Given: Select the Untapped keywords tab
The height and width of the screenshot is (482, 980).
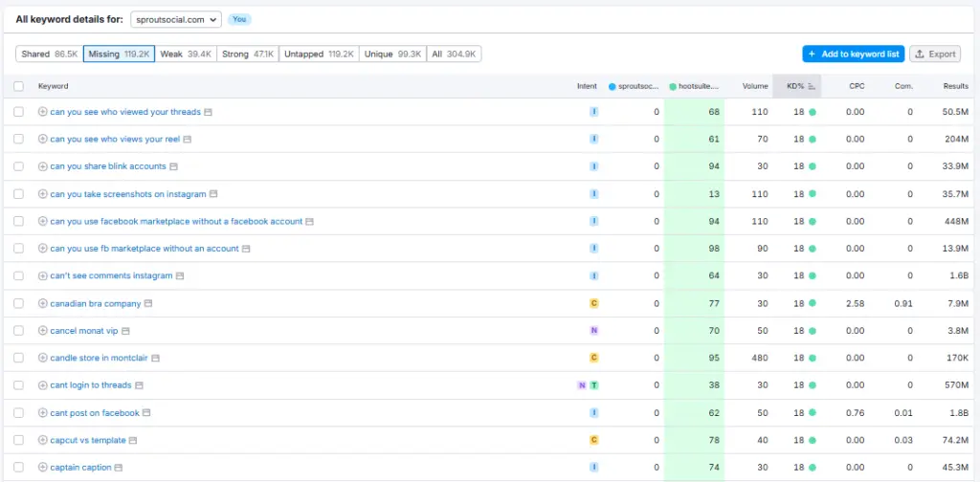Looking at the screenshot, I should (x=319, y=55).
